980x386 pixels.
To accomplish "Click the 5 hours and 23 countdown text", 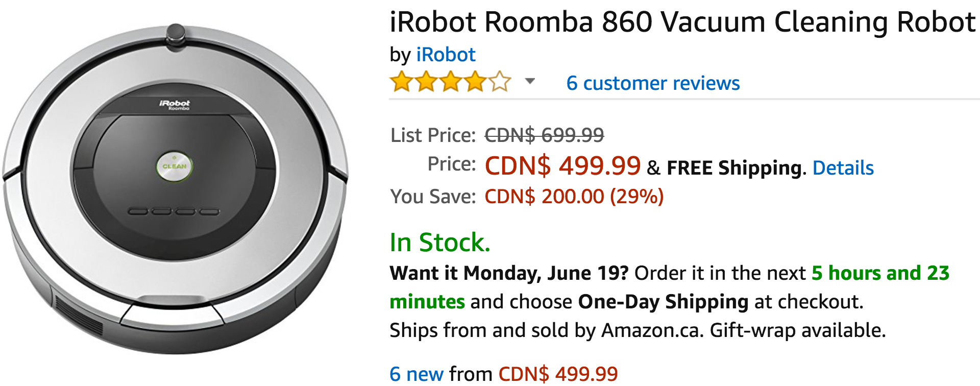I will tap(880, 273).
